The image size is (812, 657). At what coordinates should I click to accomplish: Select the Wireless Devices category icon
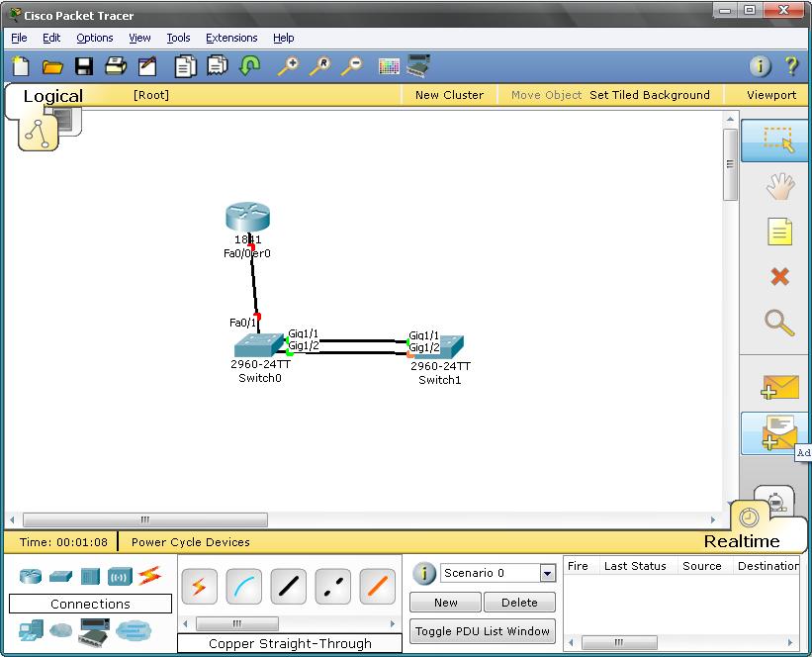coord(120,577)
